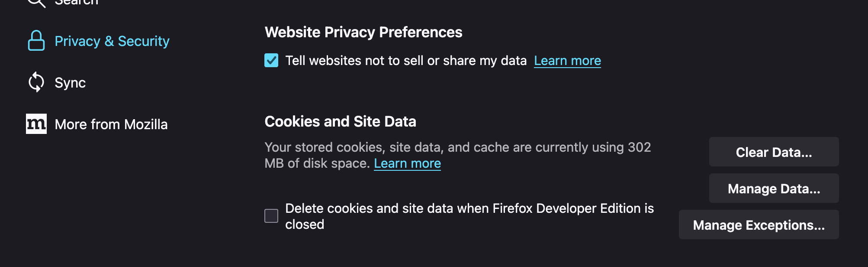Select the Search category label in sidebar
The image size is (868, 267).
click(77, 3)
